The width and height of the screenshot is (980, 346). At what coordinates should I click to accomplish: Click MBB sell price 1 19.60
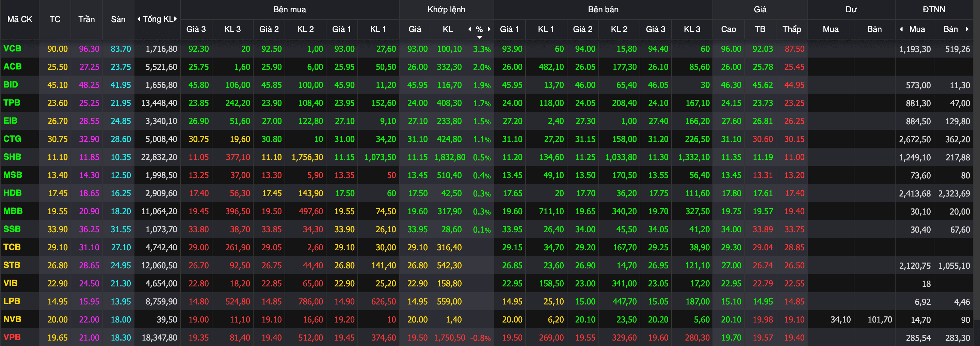pyautogui.click(x=512, y=211)
